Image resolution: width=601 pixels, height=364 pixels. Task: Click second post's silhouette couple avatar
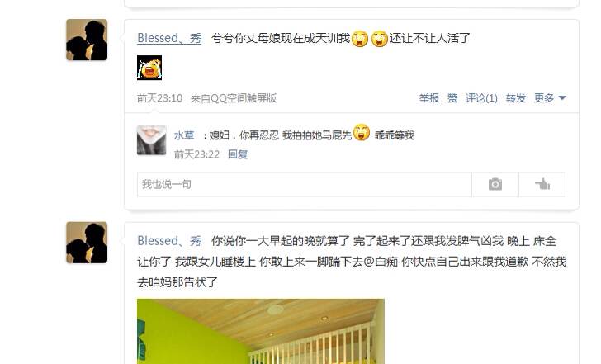(87, 243)
